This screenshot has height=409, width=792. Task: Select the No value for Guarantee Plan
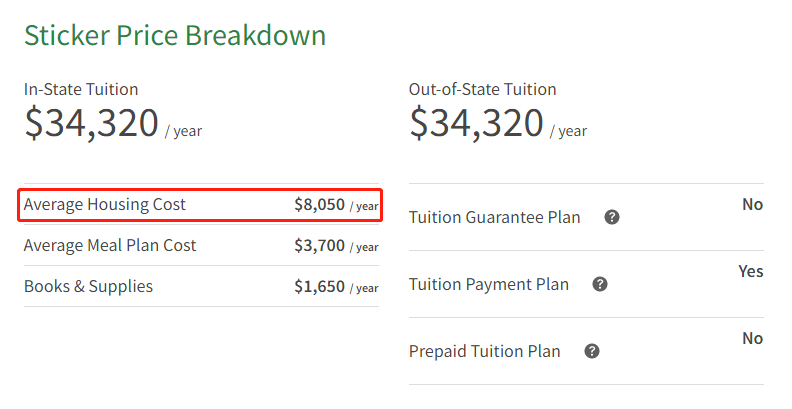(x=753, y=204)
